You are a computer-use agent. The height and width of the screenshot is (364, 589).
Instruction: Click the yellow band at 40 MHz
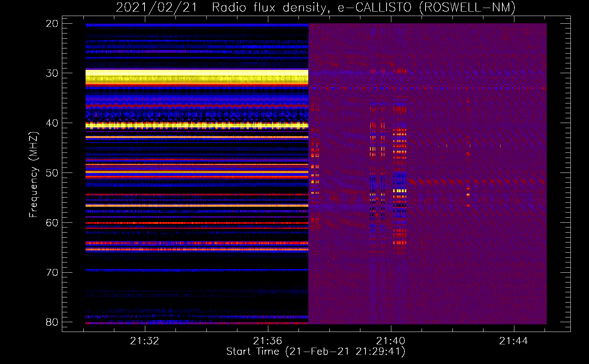click(197, 125)
